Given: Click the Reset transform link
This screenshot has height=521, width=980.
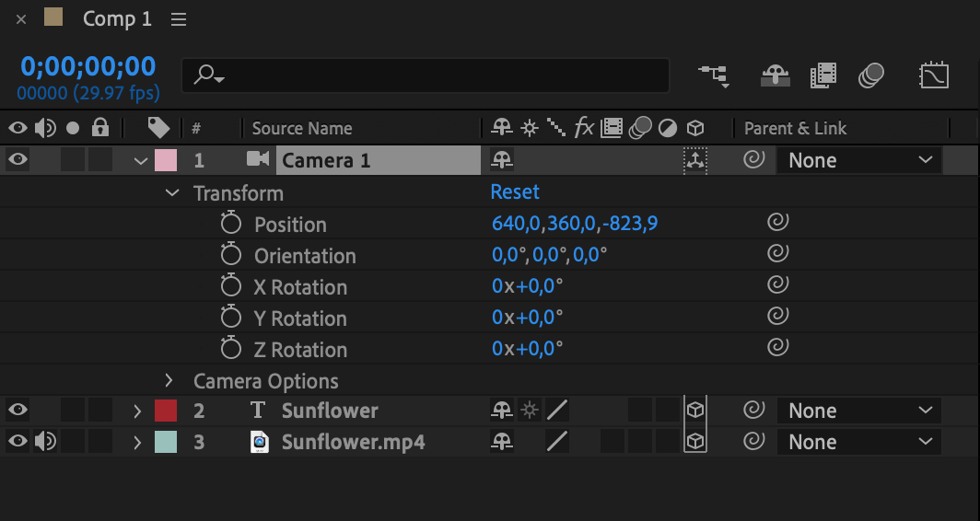Looking at the screenshot, I should point(515,192).
